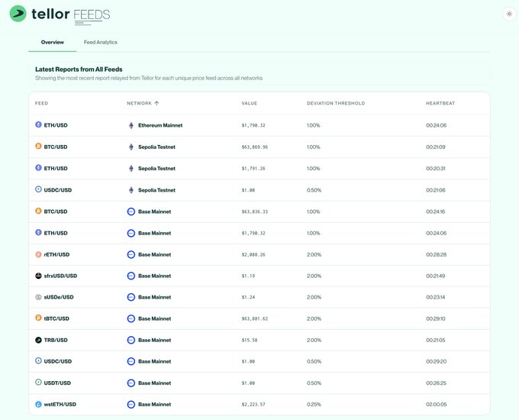Select the sUSDe/USD feed name
The width and height of the screenshot is (519, 420).
59,298
